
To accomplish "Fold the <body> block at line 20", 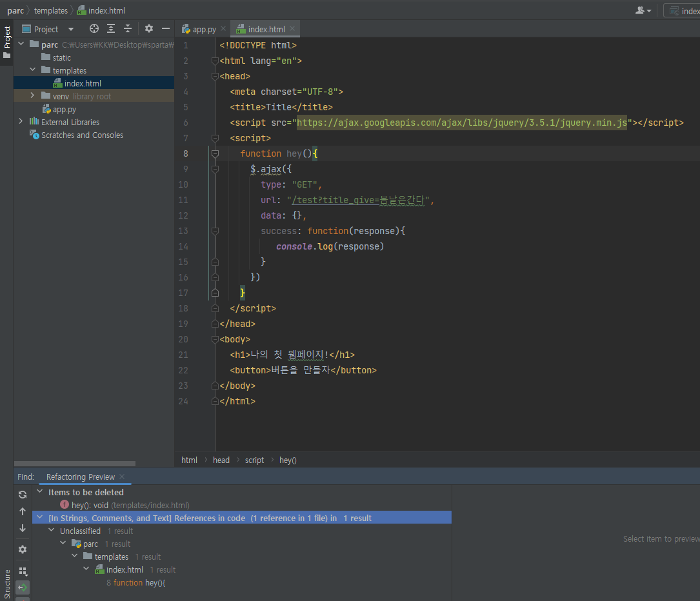I will 215,340.
